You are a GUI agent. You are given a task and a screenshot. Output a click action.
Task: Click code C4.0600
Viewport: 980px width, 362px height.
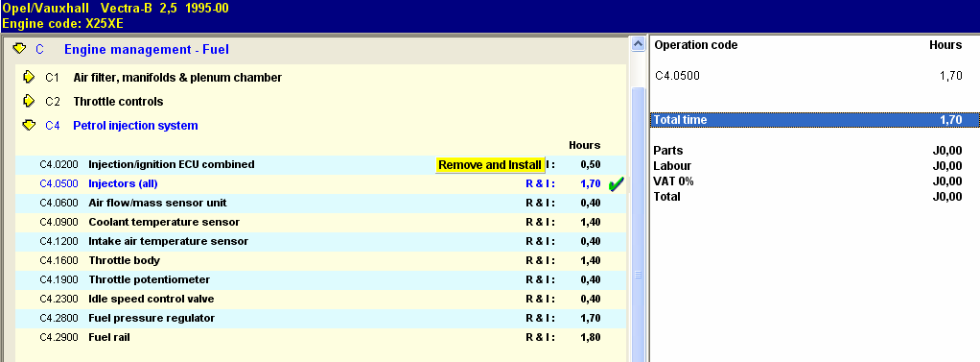58,203
